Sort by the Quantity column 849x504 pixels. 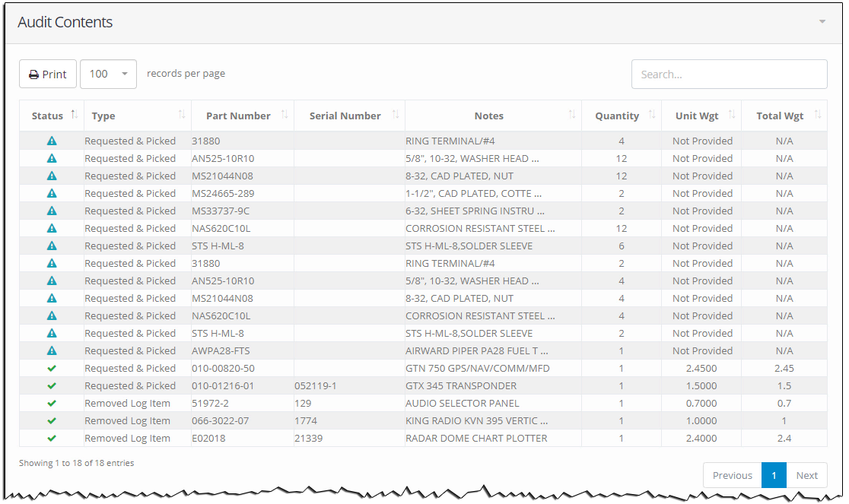coord(621,116)
